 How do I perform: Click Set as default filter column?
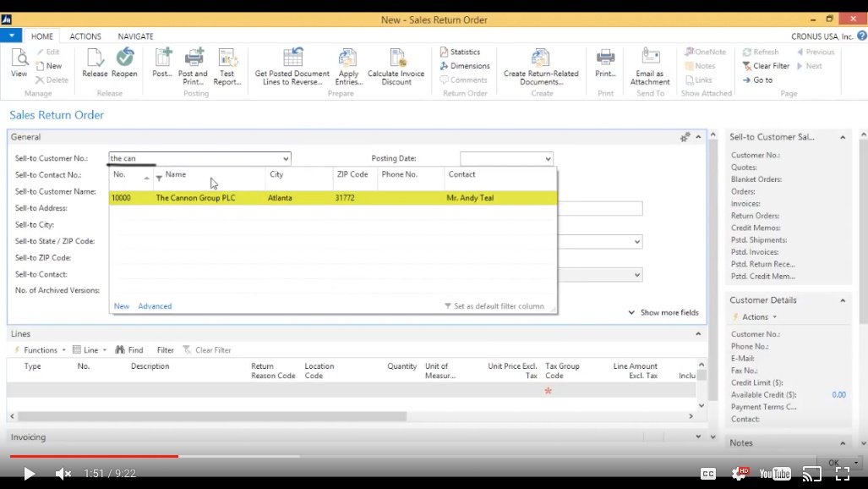pos(494,306)
